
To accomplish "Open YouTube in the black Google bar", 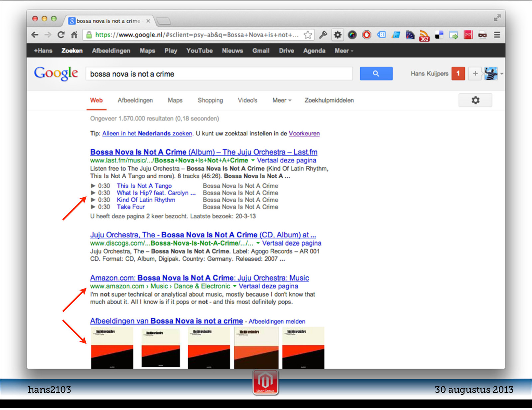I will tap(199, 51).
